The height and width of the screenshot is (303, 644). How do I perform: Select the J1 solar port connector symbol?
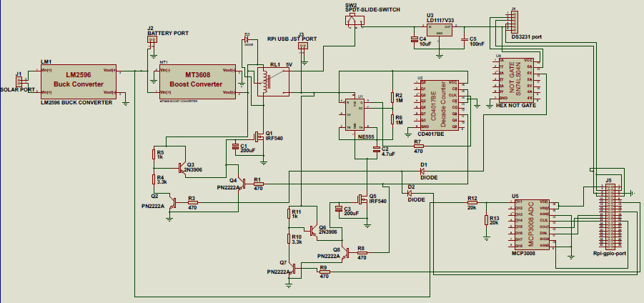19,82
